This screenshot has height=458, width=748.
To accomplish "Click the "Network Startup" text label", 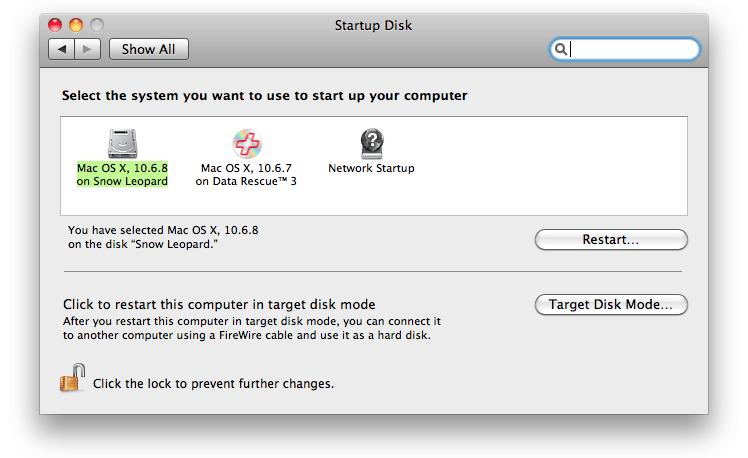I will click(371, 168).
